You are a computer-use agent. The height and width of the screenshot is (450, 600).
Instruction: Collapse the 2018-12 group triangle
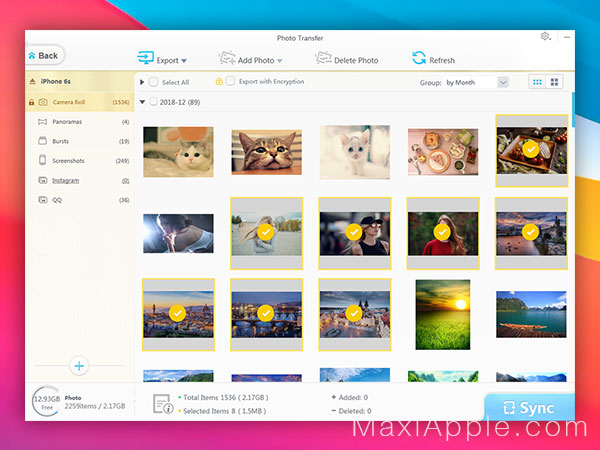point(142,102)
